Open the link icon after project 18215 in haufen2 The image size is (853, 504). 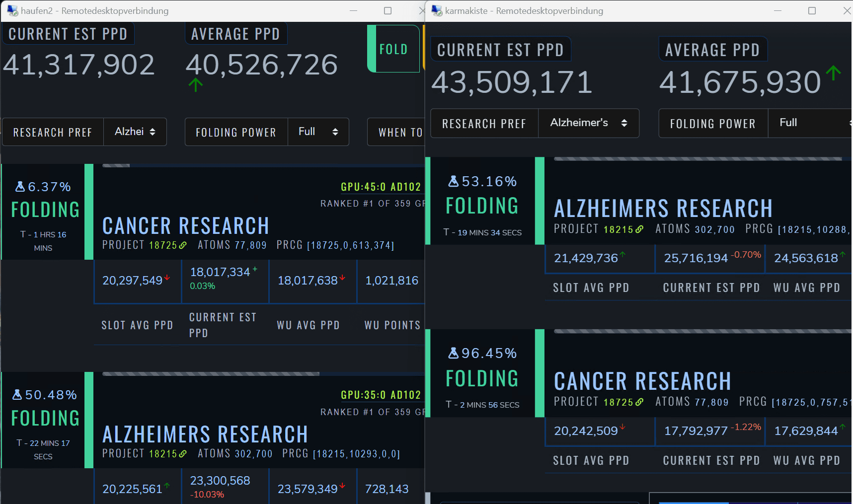click(x=183, y=454)
